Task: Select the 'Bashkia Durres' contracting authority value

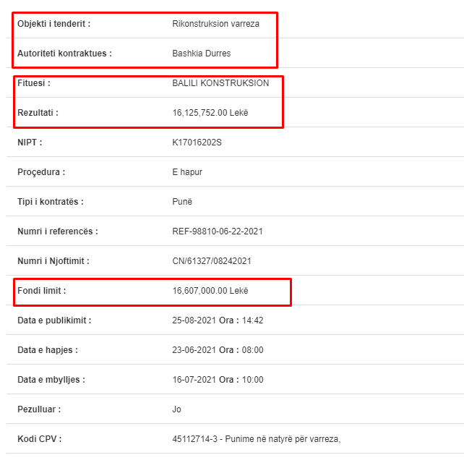Action: click(202, 54)
